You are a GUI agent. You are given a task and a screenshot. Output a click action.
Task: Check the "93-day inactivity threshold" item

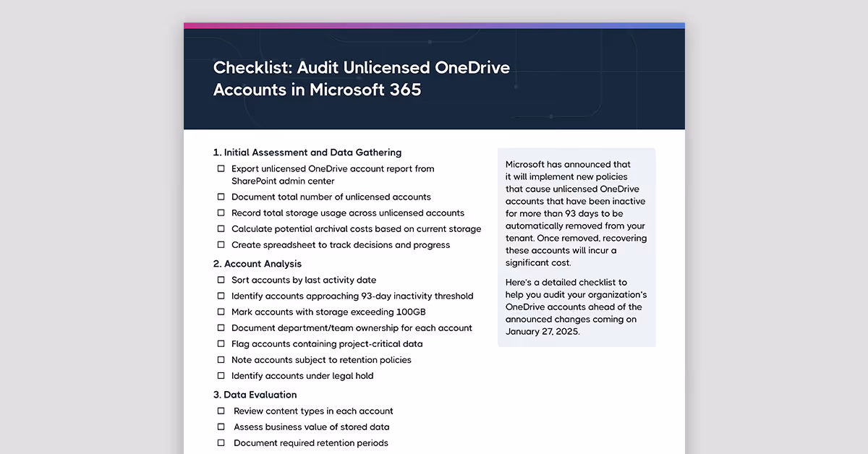pos(221,296)
